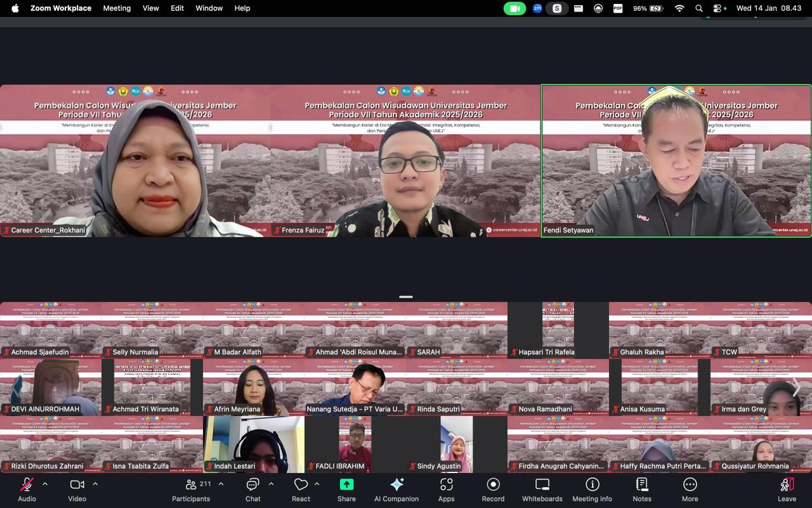Screen dimensions: 812x508
Task: Open the Chat panel
Action: (x=252, y=489)
